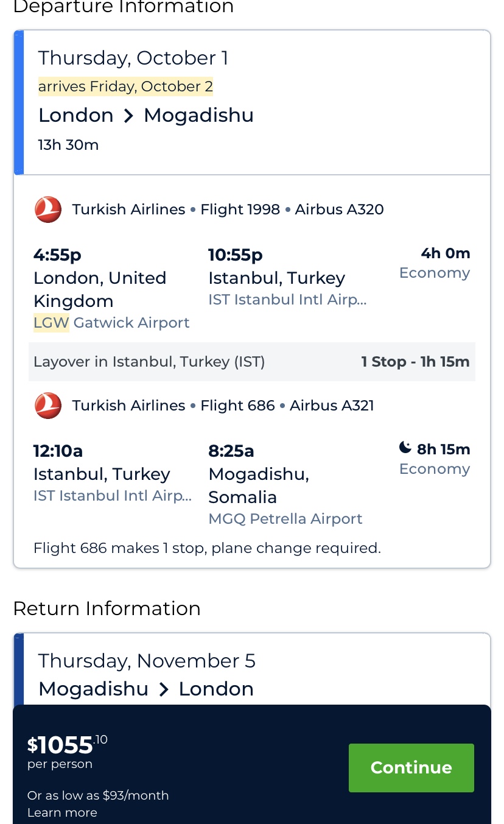Tap the overnight moon icon beside 8h 15m

click(x=405, y=448)
